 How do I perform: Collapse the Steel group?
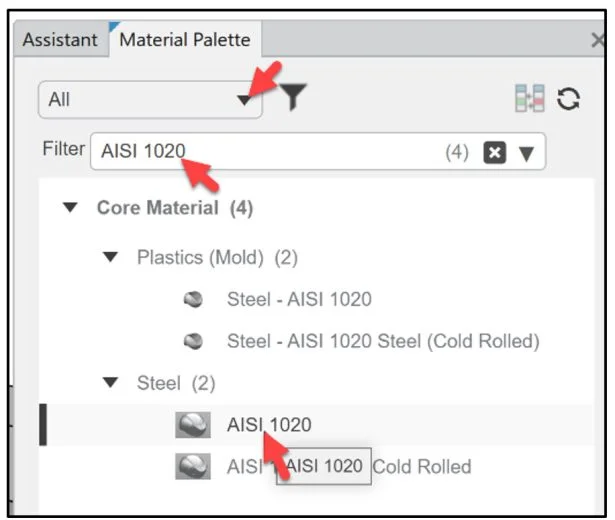(110, 383)
